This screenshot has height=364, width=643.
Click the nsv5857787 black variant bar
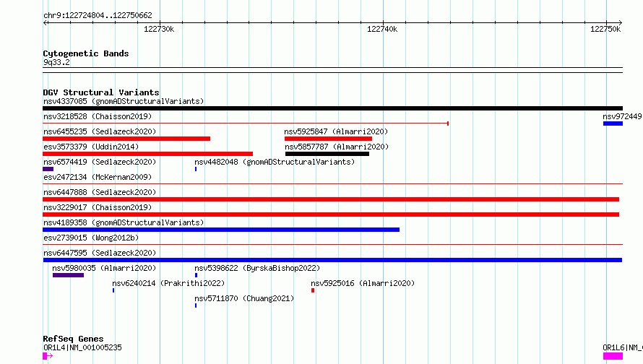pos(327,154)
